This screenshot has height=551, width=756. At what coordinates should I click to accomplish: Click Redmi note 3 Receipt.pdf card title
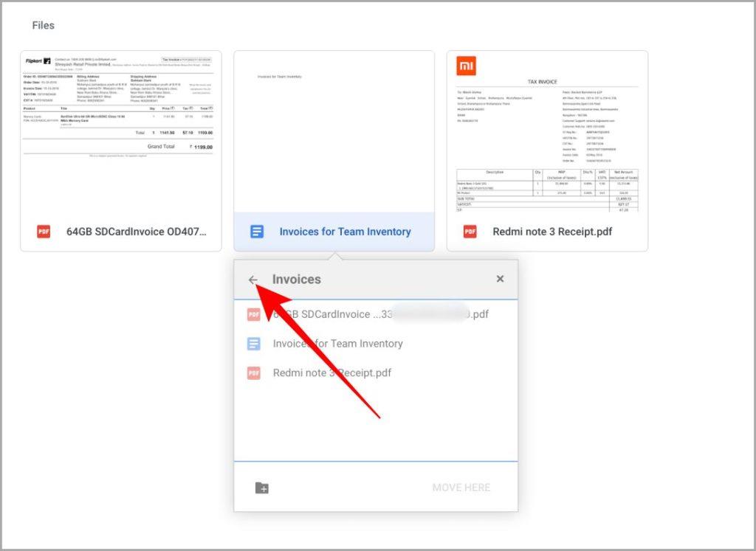[552, 232]
